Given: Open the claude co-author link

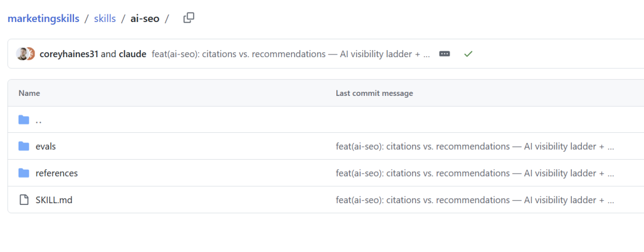Looking at the screenshot, I should click(x=132, y=54).
